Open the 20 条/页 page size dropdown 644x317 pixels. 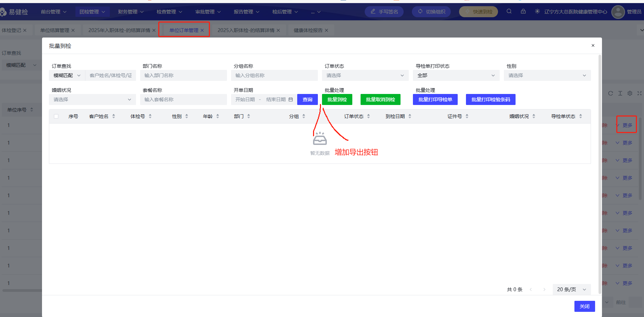(x=572, y=289)
